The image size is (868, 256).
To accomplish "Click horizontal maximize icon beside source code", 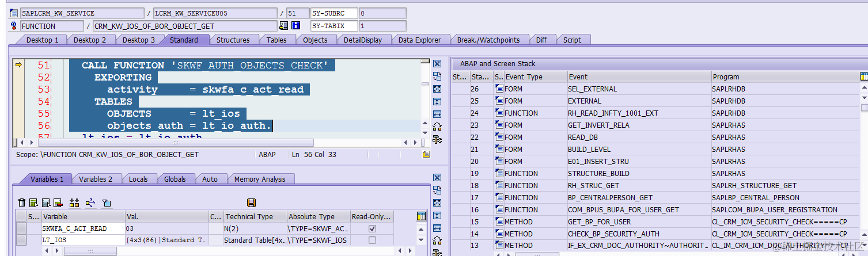I will tap(437, 114).
